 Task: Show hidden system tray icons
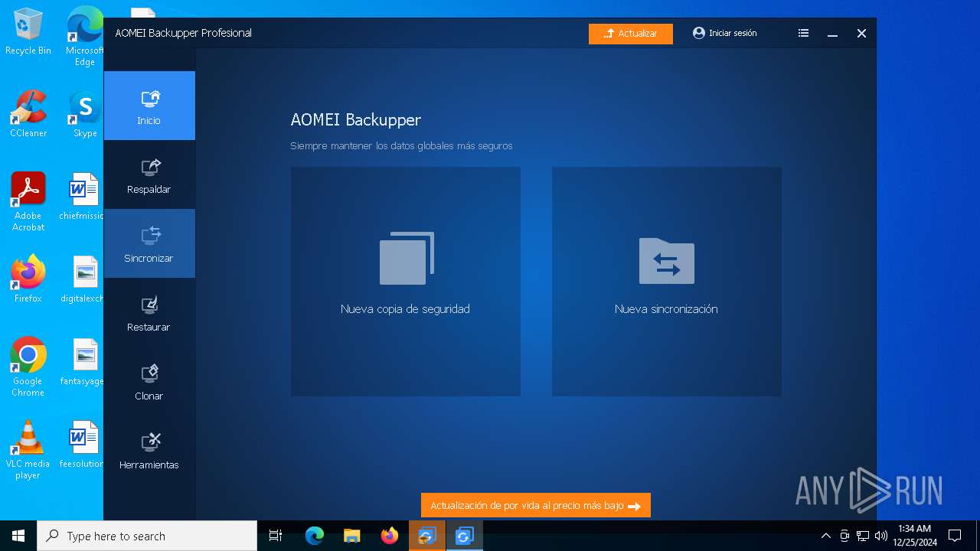pos(825,536)
